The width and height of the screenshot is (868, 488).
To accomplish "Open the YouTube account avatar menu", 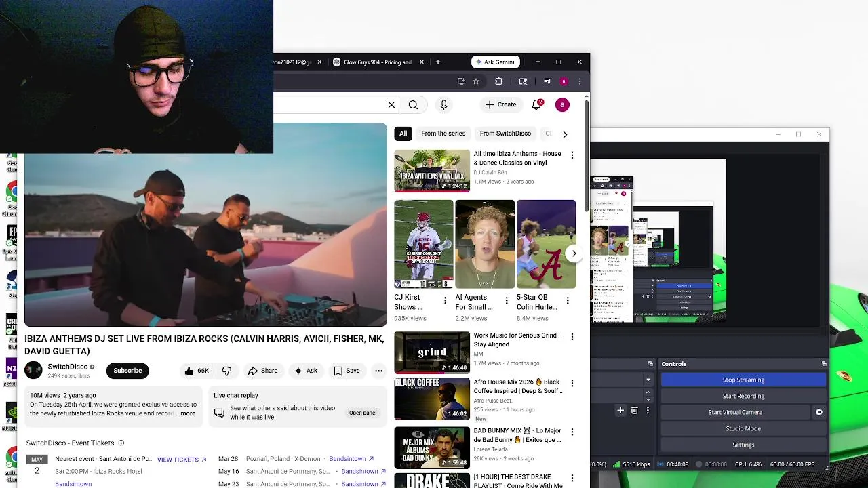I will click(562, 104).
